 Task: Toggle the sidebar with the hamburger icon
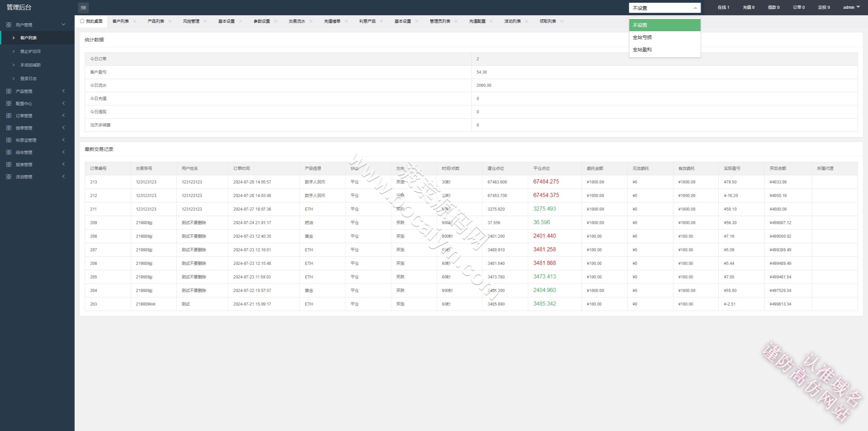click(83, 7)
